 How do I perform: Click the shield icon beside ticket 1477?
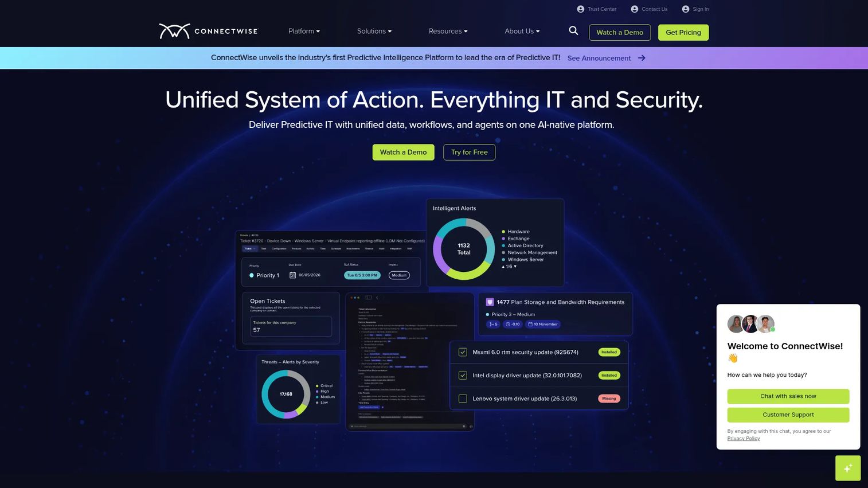[490, 302]
